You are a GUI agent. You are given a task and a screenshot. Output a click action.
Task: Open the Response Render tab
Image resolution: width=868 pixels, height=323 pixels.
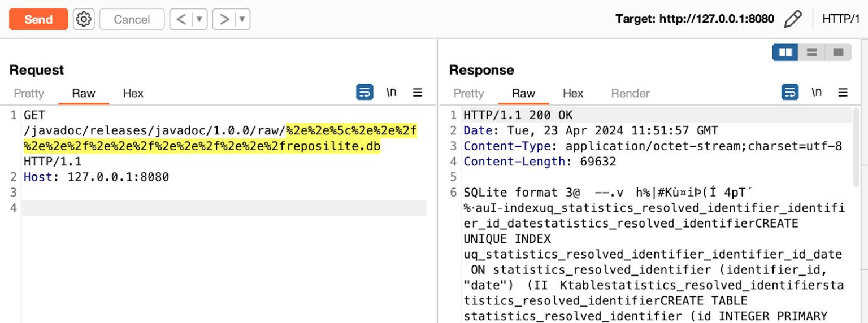(x=630, y=93)
